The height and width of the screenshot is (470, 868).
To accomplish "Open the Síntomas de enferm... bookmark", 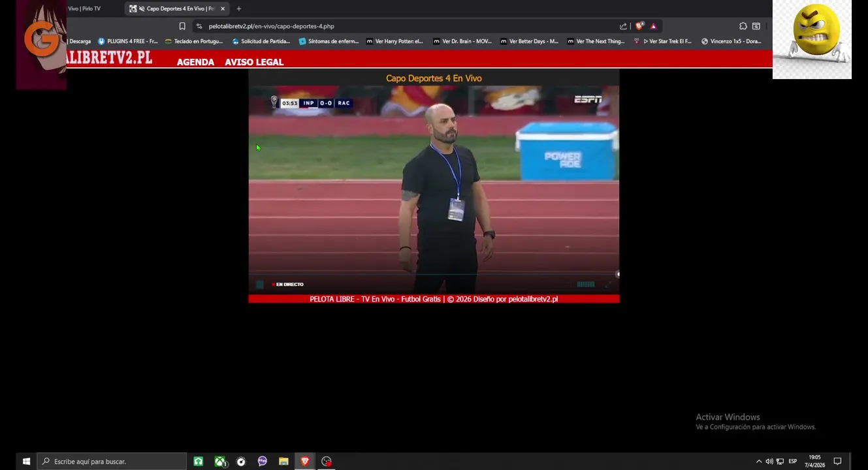I will 329,41.
